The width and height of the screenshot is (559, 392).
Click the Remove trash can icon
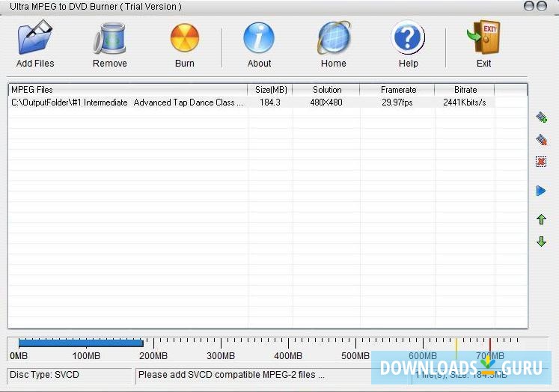pos(110,38)
